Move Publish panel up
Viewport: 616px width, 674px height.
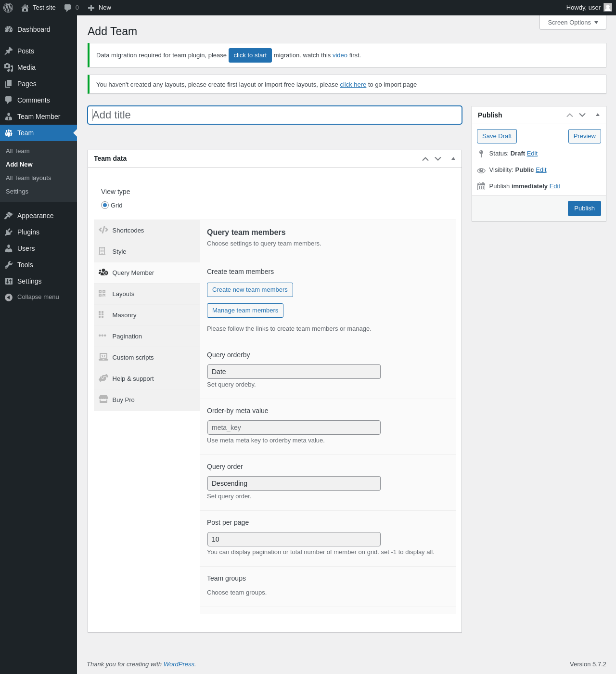[x=570, y=115]
